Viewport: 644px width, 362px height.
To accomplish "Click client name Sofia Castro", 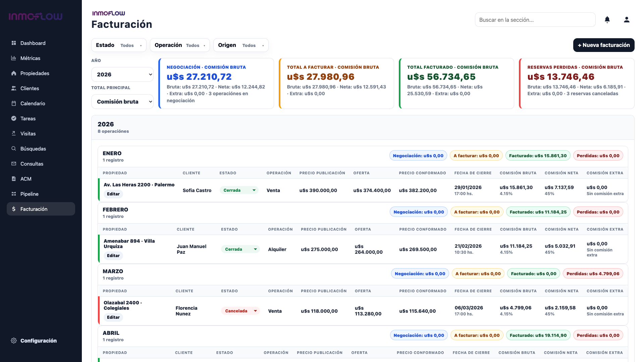I will pyautogui.click(x=197, y=190).
